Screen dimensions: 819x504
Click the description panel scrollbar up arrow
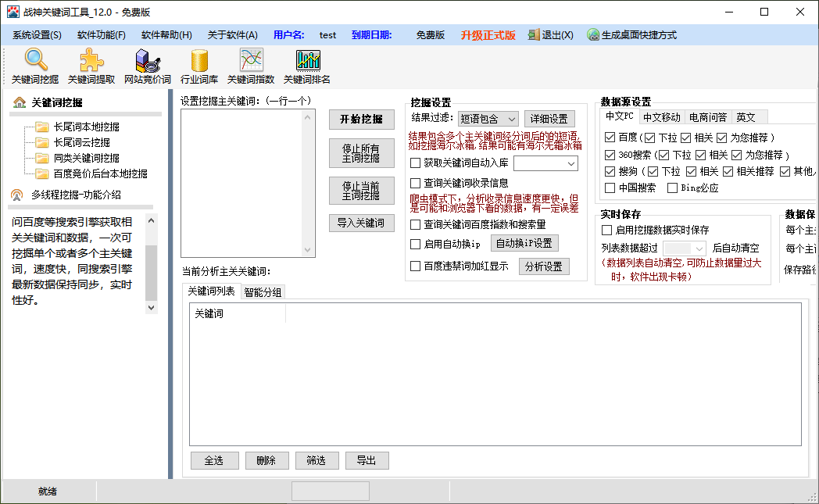click(x=152, y=220)
